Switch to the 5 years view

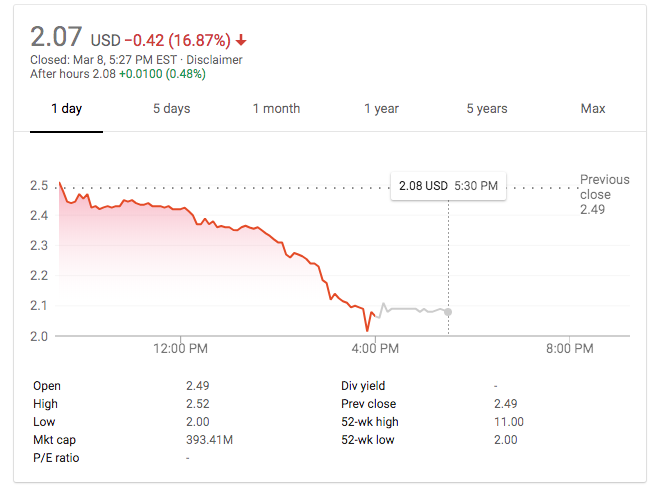pos(487,108)
